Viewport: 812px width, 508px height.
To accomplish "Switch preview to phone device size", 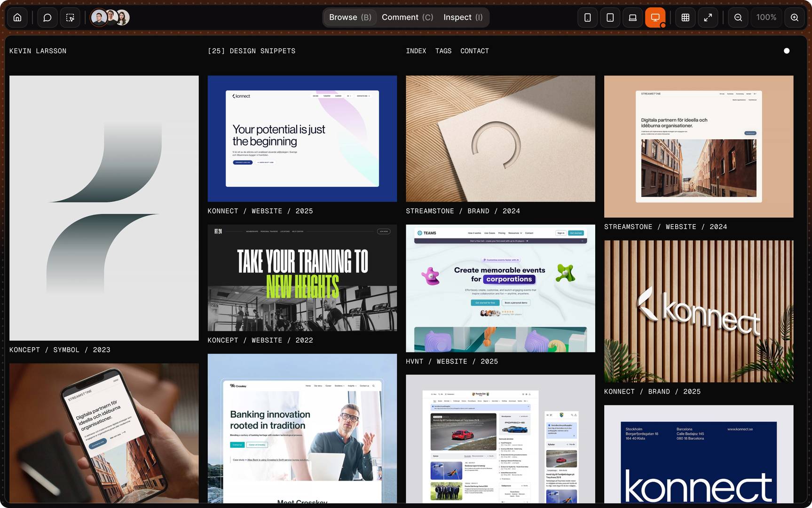I will pyautogui.click(x=587, y=17).
